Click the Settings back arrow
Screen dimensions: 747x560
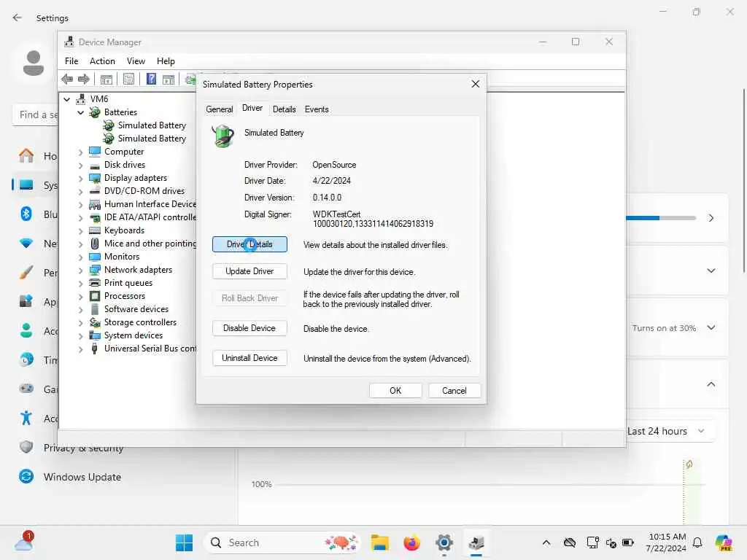click(x=18, y=17)
